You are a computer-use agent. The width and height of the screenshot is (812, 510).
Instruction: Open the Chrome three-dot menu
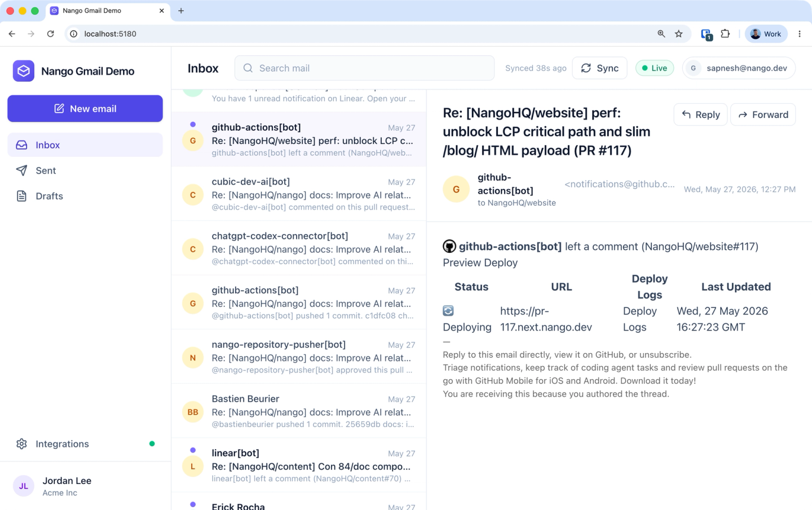(x=800, y=34)
